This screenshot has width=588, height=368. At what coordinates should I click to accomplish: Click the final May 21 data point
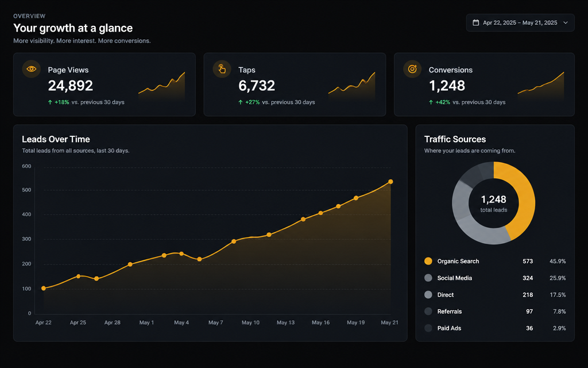click(x=390, y=182)
